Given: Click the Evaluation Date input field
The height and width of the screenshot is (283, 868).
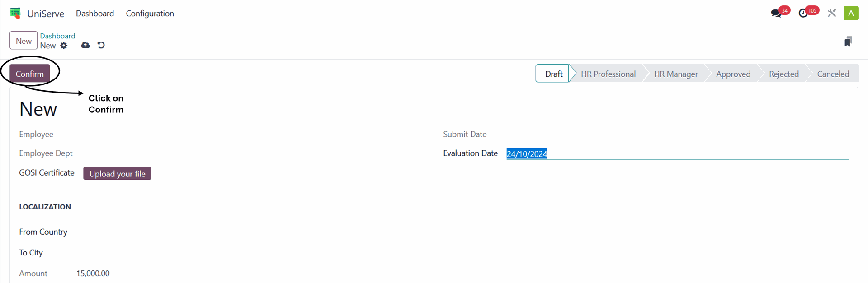Looking at the screenshot, I should [677, 154].
